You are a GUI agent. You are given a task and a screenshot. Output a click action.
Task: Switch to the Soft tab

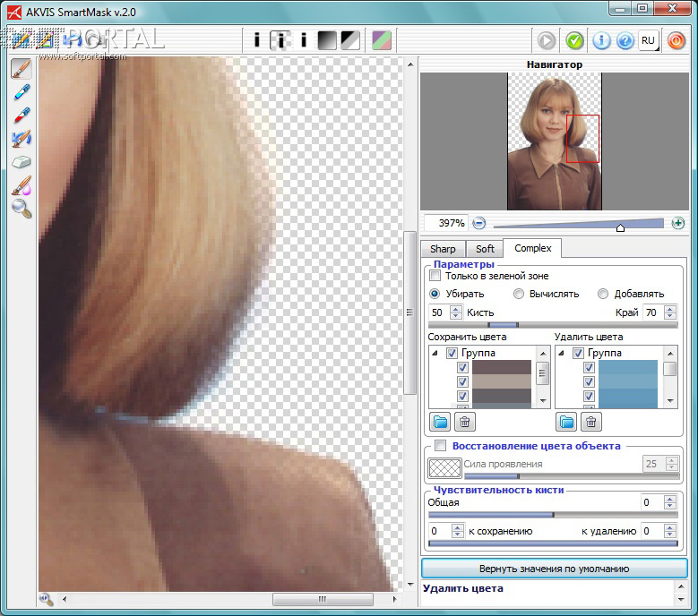tap(485, 249)
